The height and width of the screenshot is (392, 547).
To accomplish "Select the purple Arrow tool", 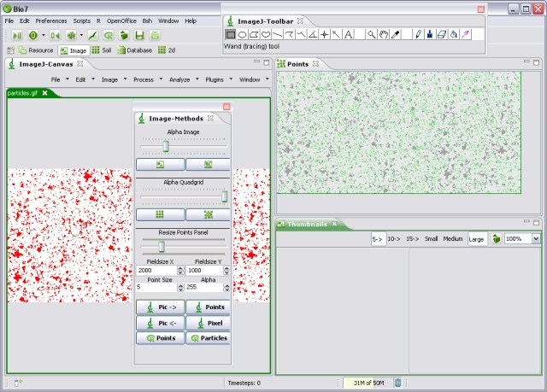I will coord(466,34).
